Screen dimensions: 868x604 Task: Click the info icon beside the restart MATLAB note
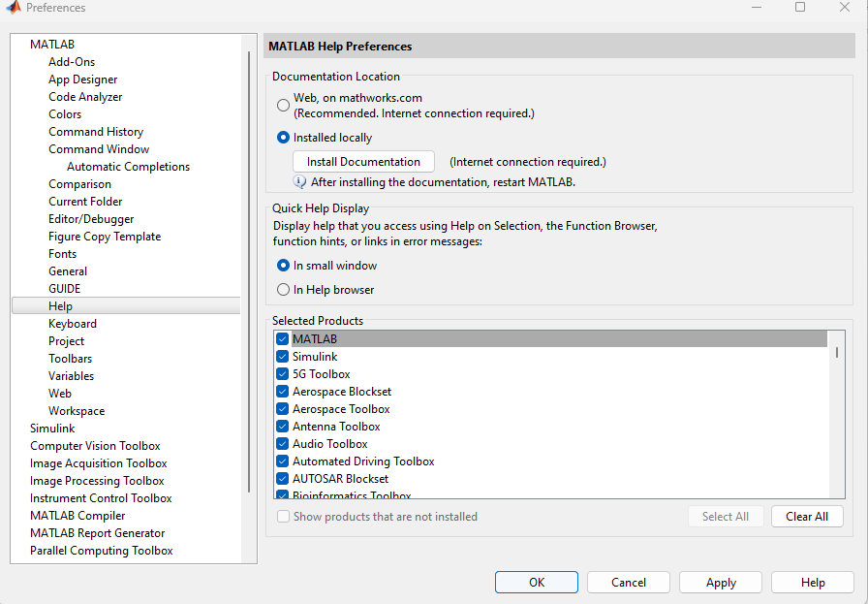pos(299,181)
